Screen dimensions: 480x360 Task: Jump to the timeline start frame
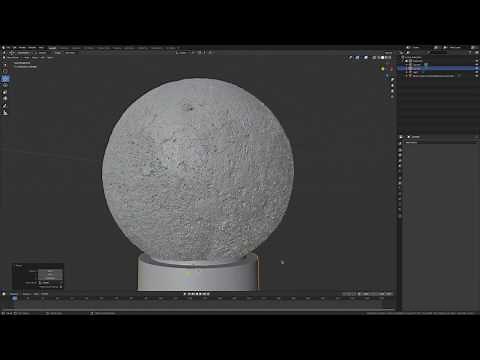pos(189,294)
